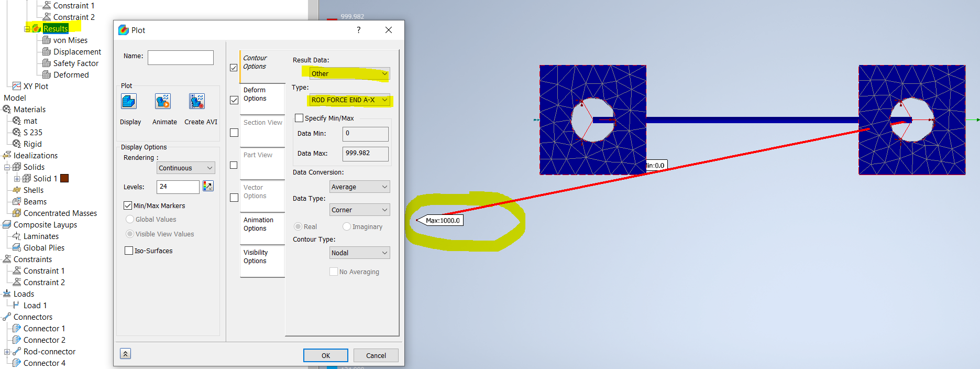Select the Safety Factor plot icon
This screenshot has height=369, width=980.
tap(47, 63)
